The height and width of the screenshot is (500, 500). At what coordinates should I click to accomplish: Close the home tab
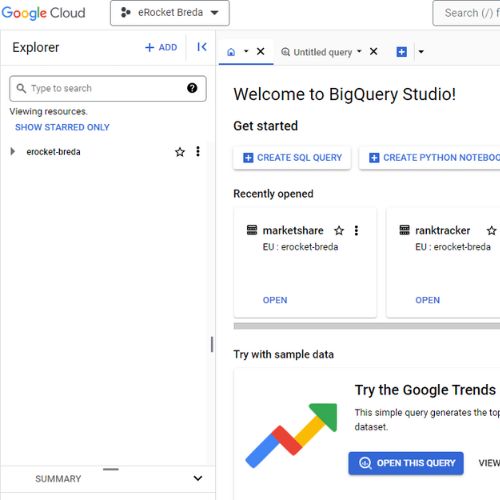pyautogui.click(x=261, y=51)
